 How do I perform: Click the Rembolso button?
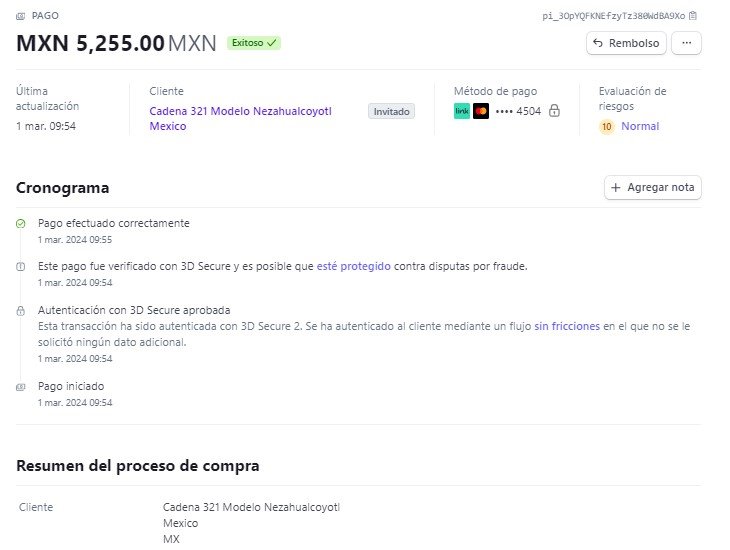point(626,43)
